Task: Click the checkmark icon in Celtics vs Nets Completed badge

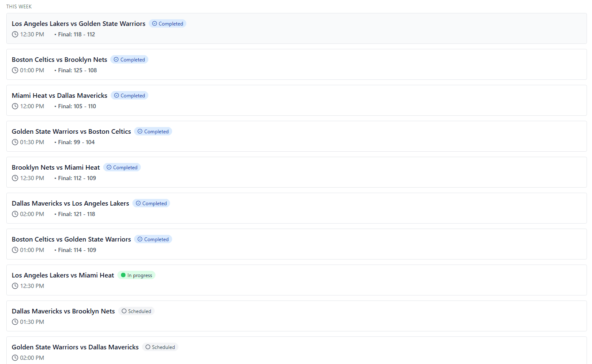Action: point(116,59)
